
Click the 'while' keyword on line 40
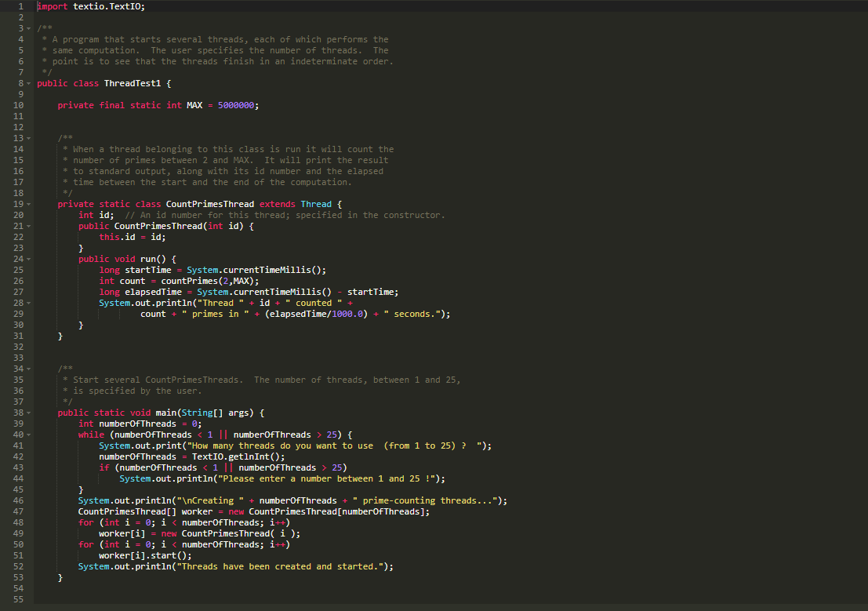point(91,435)
